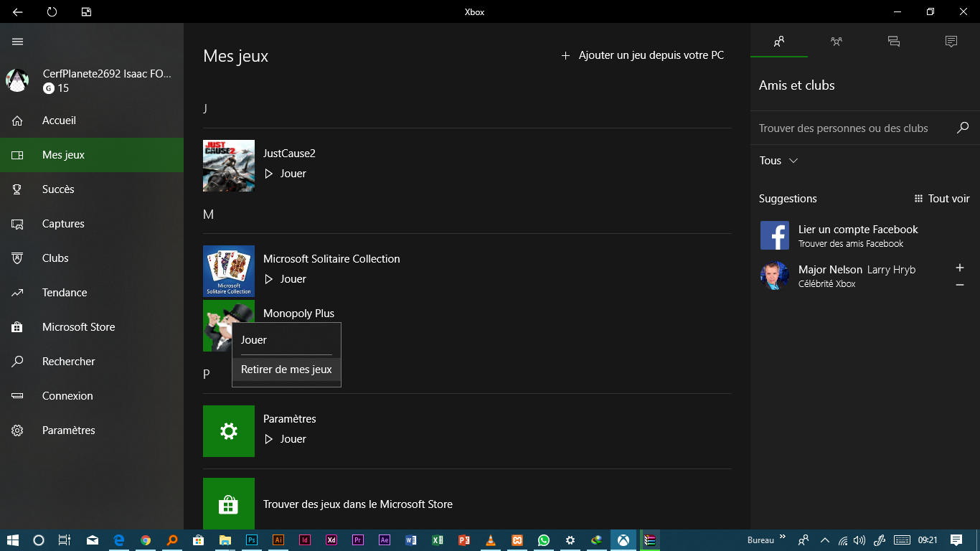The image size is (980, 551).
Task: Open Task View on the taskbar
Action: click(x=65, y=540)
